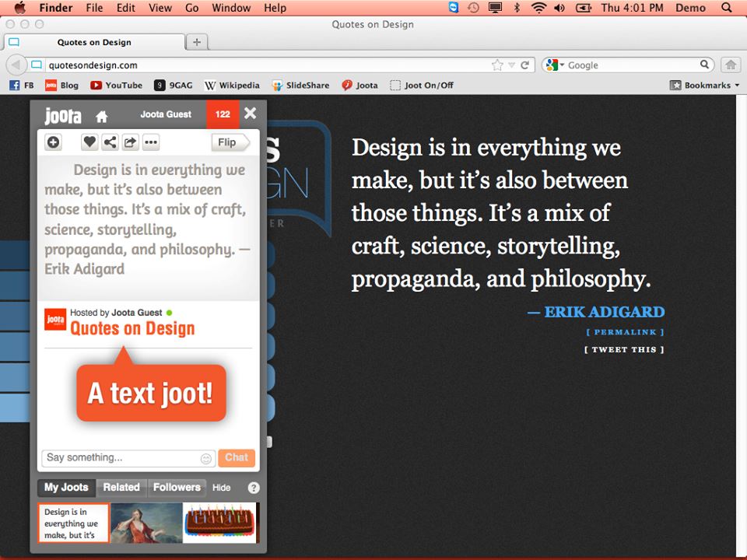
Task: Open Time Machine menu bar icon
Action: click(474, 8)
